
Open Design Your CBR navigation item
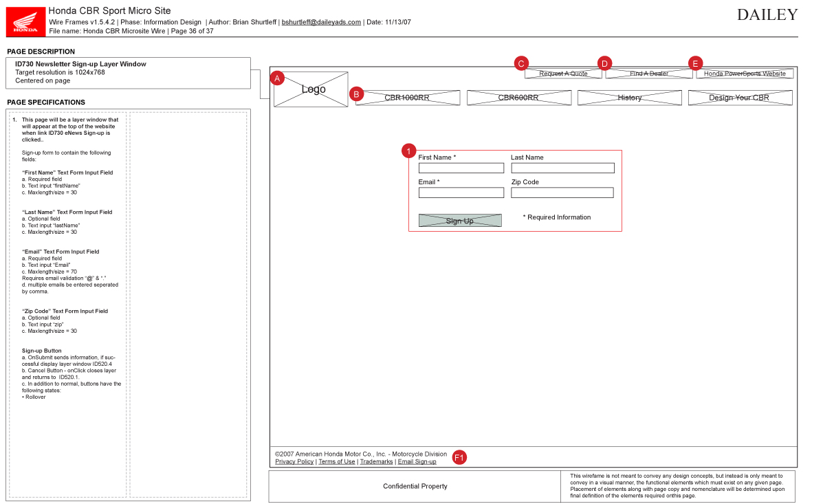[x=740, y=98]
